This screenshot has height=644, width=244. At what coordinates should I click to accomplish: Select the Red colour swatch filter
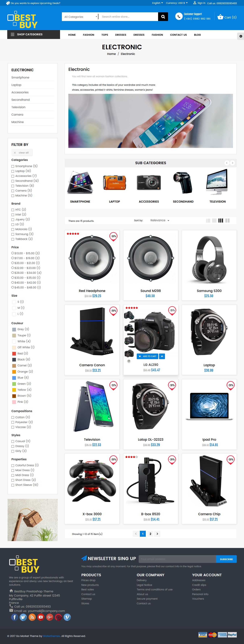point(14,354)
